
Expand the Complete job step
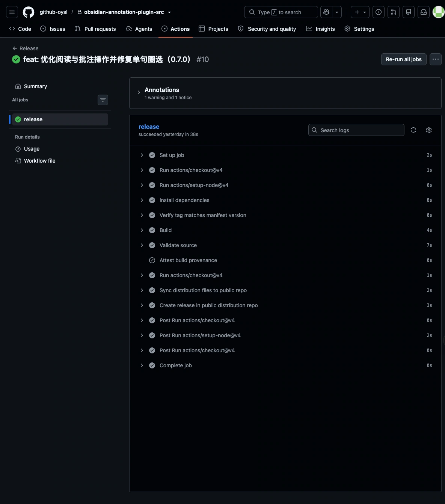285,365
